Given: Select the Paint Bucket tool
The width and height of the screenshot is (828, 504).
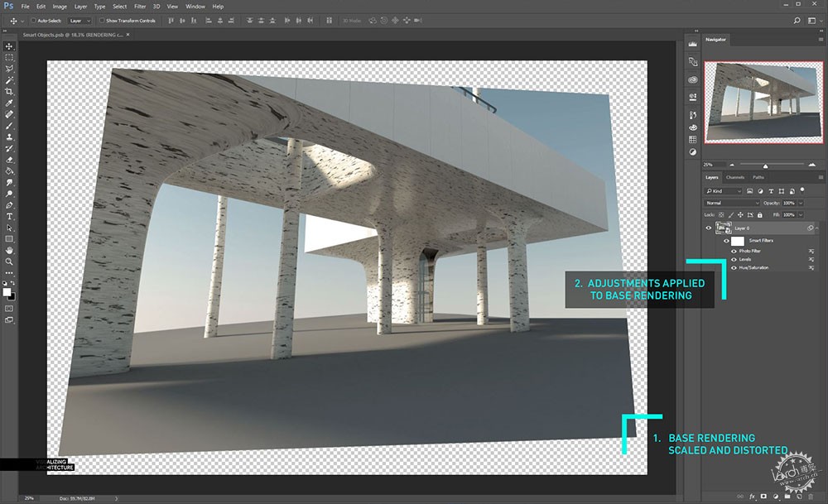Looking at the screenshot, I should pyautogui.click(x=9, y=171).
